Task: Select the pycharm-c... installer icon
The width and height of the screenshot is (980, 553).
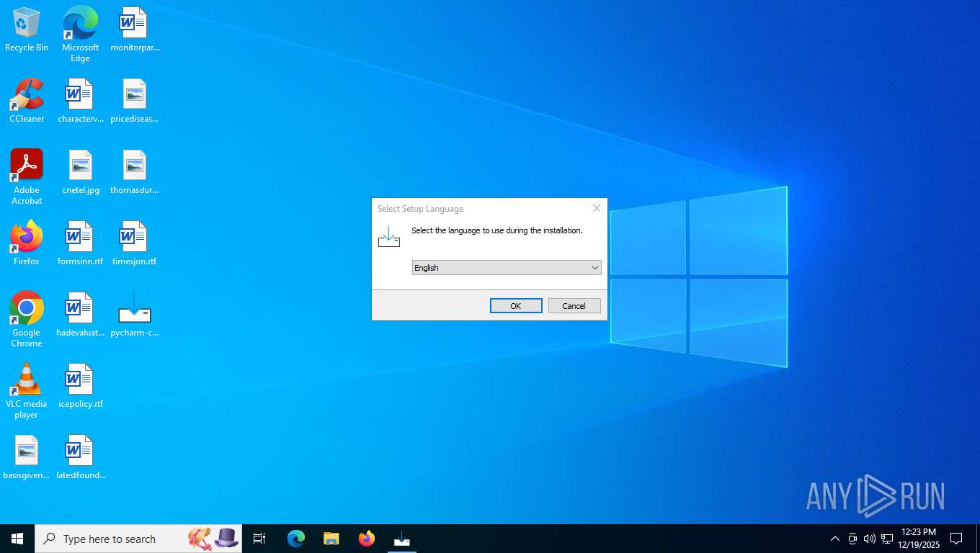Action: [135, 315]
